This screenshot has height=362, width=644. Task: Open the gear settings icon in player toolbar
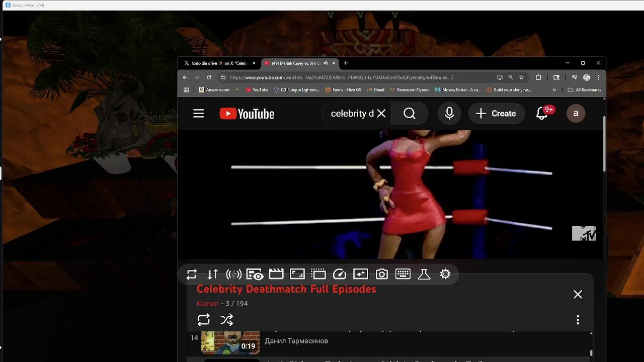(445, 274)
